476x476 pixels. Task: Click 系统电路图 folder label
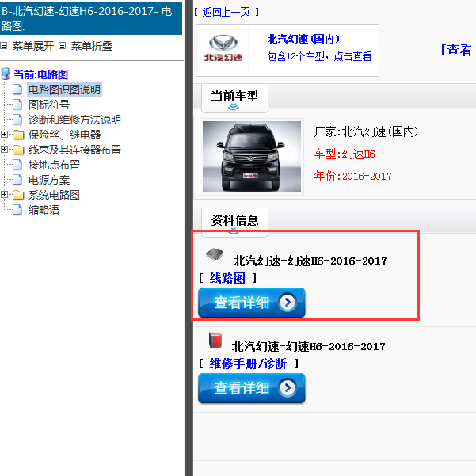click(54, 195)
